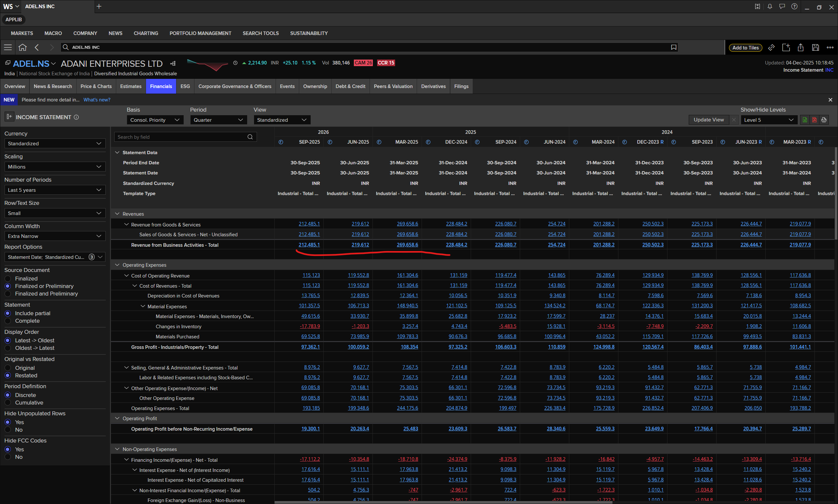838x504 pixels.
Task: Open the Period Quarter dropdown
Action: (218, 120)
